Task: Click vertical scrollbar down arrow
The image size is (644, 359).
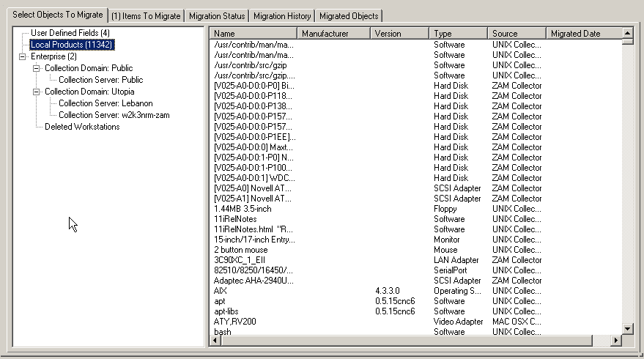Action: (x=628, y=329)
